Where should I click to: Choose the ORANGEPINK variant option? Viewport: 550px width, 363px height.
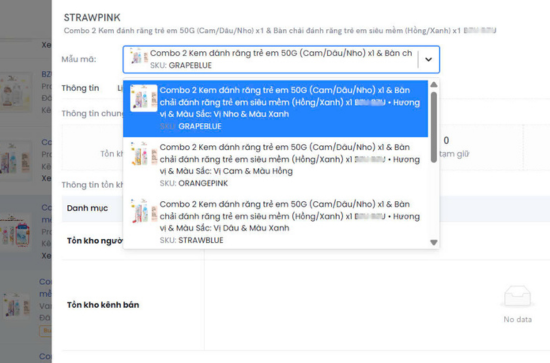click(x=275, y=165)
